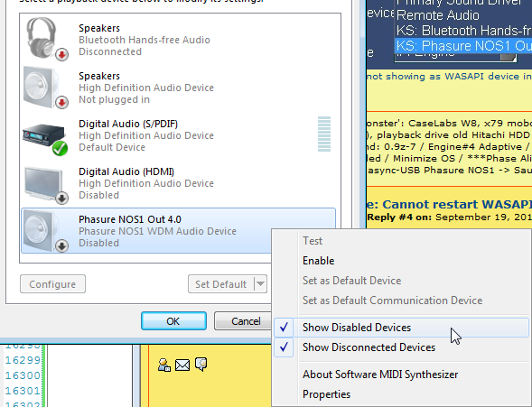Click the S/PDIF volume level meter
This screenshot has width=532, height=407.
[324, 134]
